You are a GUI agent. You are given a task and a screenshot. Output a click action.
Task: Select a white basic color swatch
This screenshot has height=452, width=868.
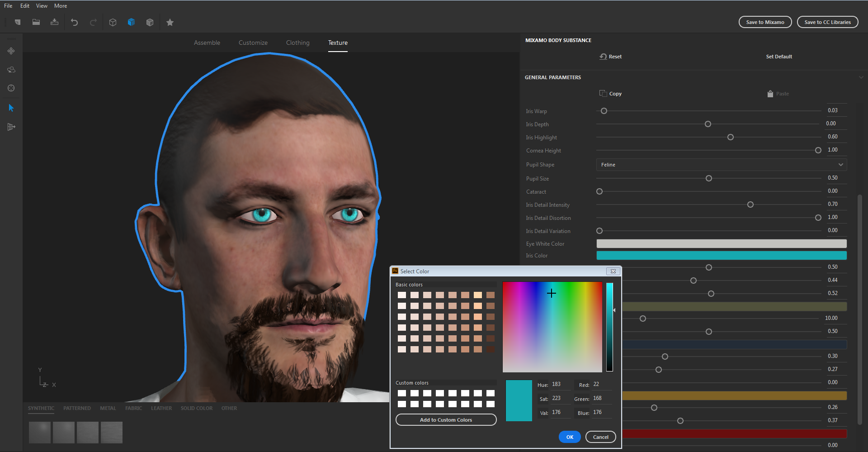[x=402, y=295]
